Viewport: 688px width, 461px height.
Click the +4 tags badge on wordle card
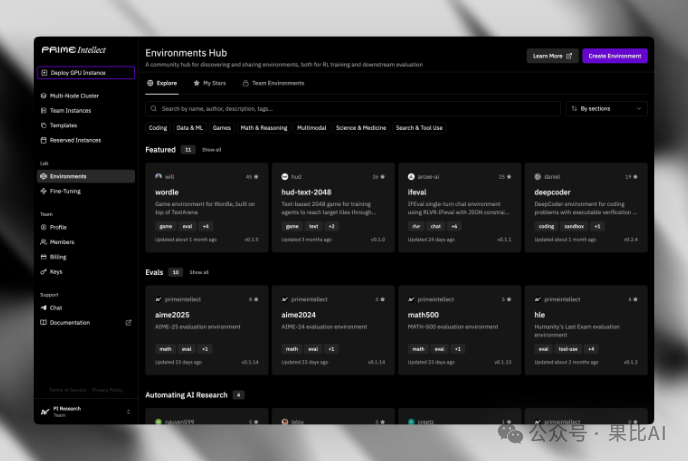pos(205,226)
